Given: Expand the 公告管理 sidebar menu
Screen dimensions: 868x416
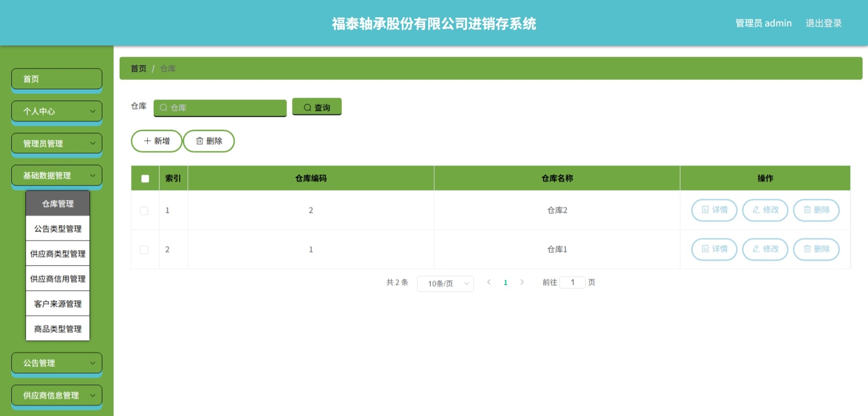Looking at the screenshot, I should point(57,363).
